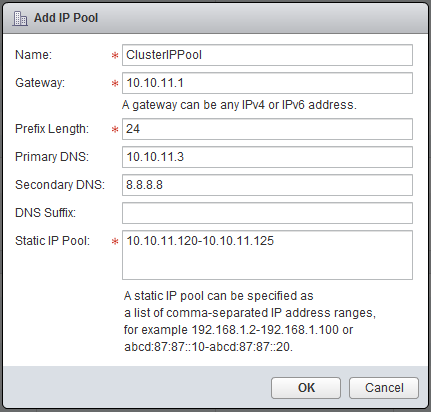431x412 pixels.
Task: Click the static IP pool example help text
Action: [250, 321]
